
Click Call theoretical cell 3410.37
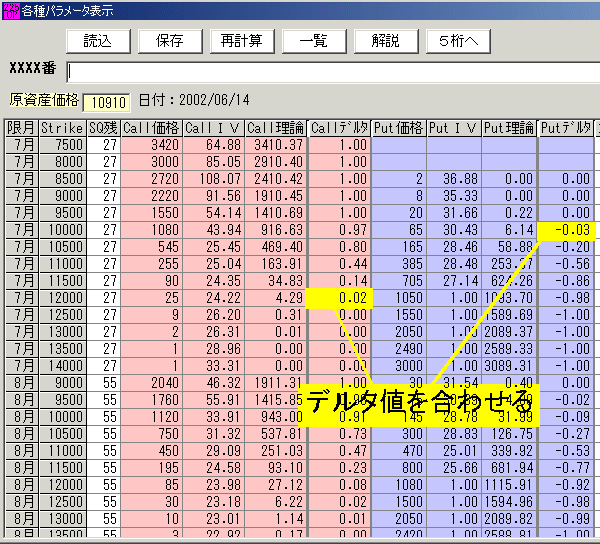[x=276, y=145]
